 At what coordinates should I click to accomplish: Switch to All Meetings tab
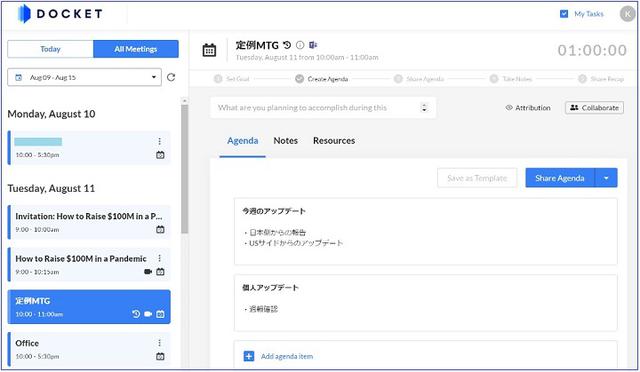(136, 49)
